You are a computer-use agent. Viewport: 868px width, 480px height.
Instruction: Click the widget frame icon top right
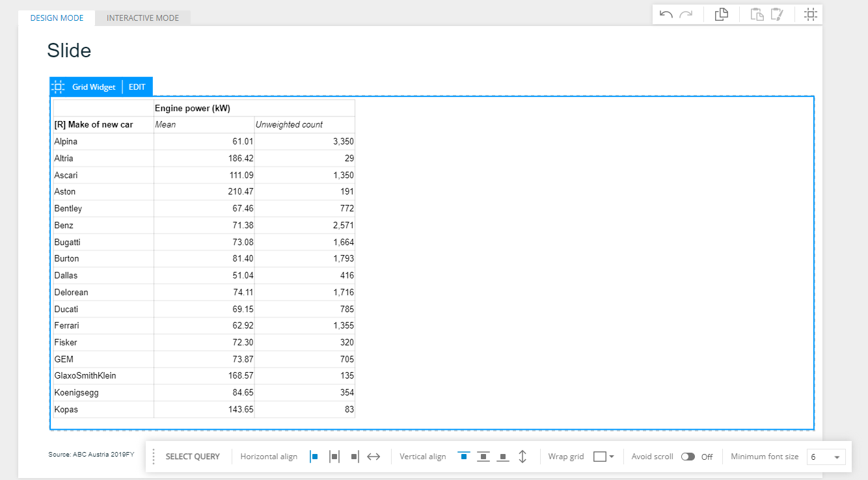tap(810, 14)
